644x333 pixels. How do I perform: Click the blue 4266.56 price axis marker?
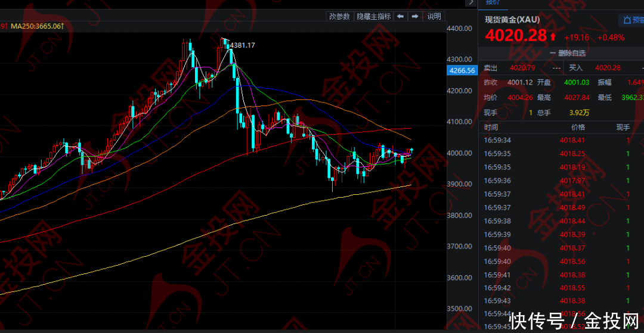462,70
